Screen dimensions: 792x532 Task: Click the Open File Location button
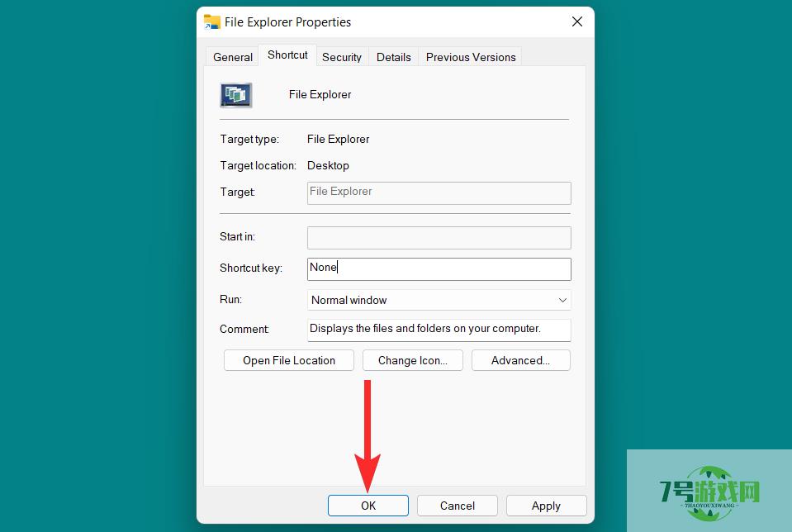[x=289, y=360]
